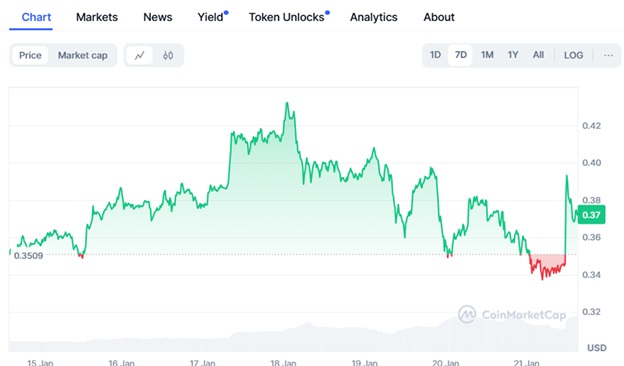624x366 pixels.
Task: Click the 18 Jan price peak on chart
Action: coord(287,103)
